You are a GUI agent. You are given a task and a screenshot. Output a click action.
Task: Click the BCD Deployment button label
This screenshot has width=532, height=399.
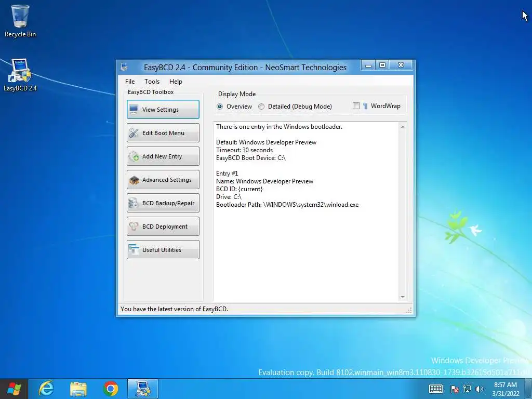coord(165,227)
